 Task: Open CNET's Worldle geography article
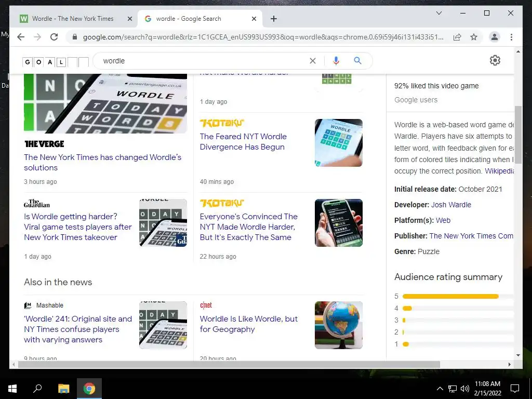click(x=248, y=324)
